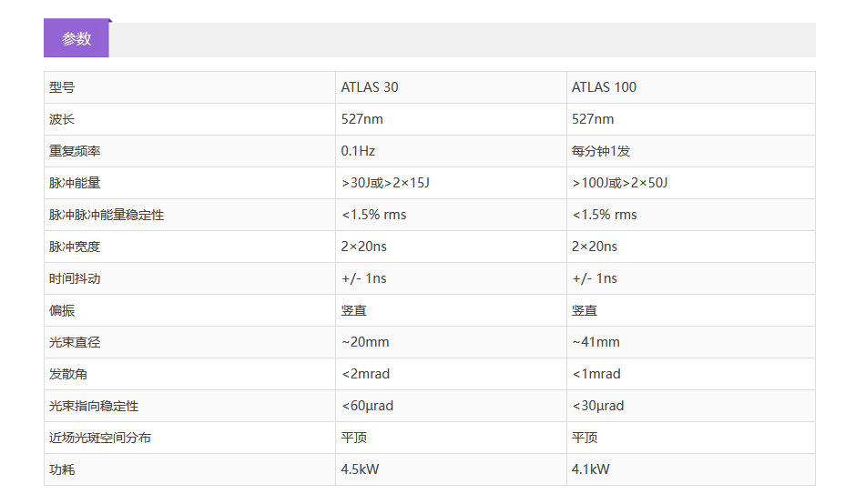Click the ~20mm beam diameter cell

[x=365, y=342]
